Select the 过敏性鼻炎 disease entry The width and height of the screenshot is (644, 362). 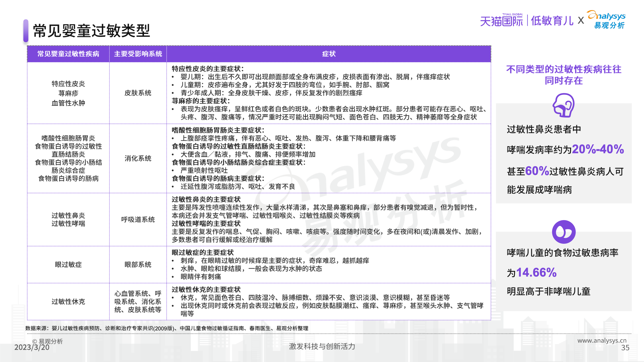click(x=68, y=215)
